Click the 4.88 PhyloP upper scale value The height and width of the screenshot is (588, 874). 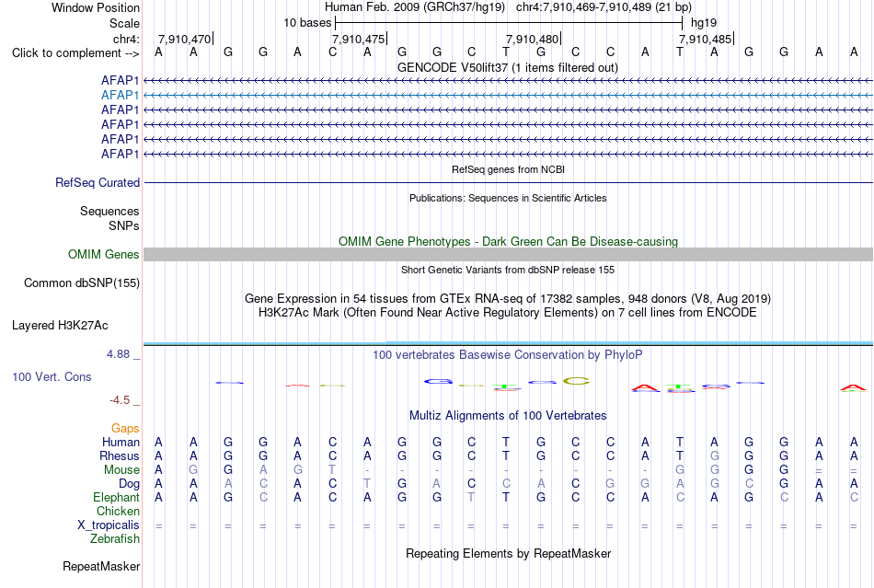(x=118, y=354)
